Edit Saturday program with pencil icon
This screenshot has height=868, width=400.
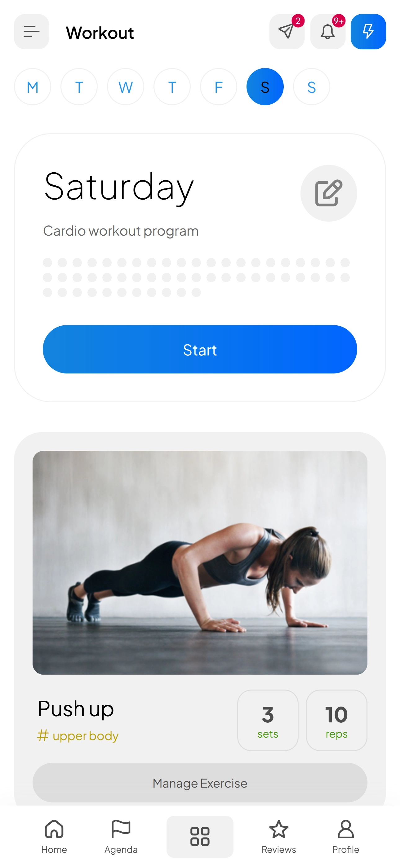pos(329,193)
